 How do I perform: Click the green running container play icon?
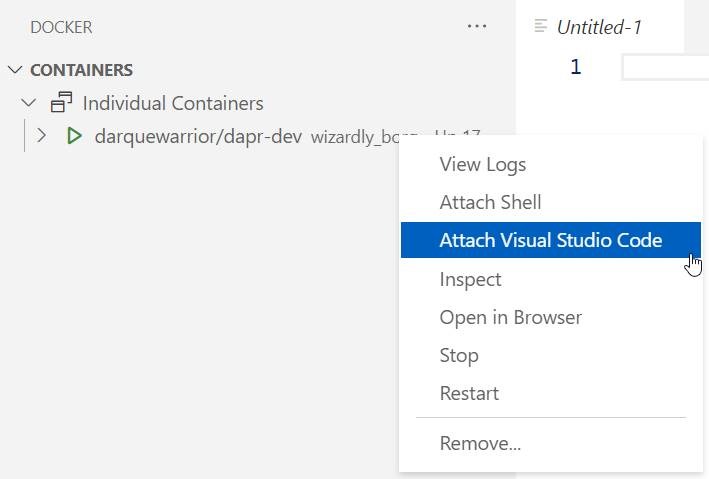point(74,136)
